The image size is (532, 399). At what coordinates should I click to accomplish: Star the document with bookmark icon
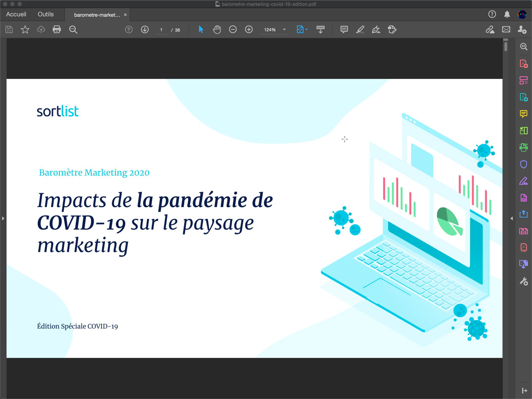pyautogui.click(x=25, y=30)
